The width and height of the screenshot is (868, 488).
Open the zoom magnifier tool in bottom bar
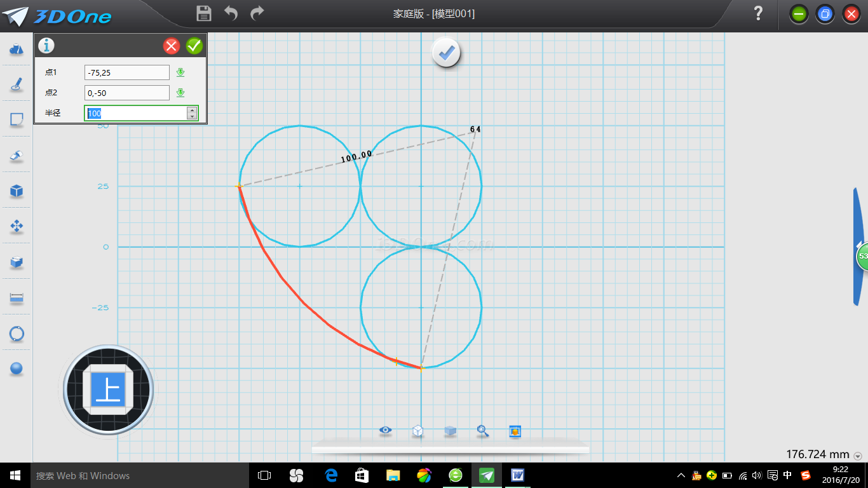(483, 431)
